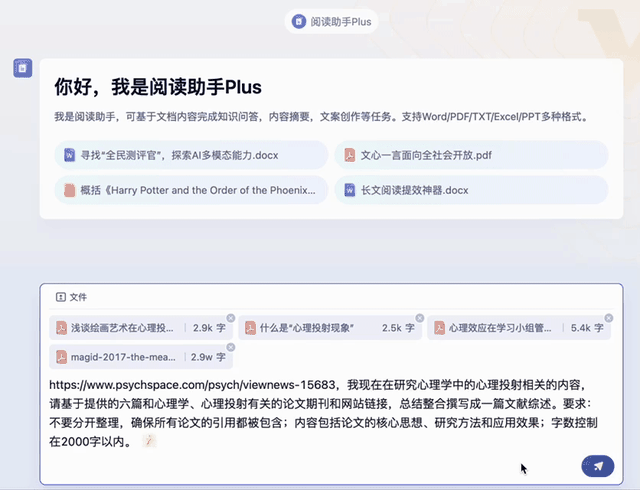Remove attached file 浅谈绘画艺术在心理投...
The image size is (640, 490).
[231, 318]
